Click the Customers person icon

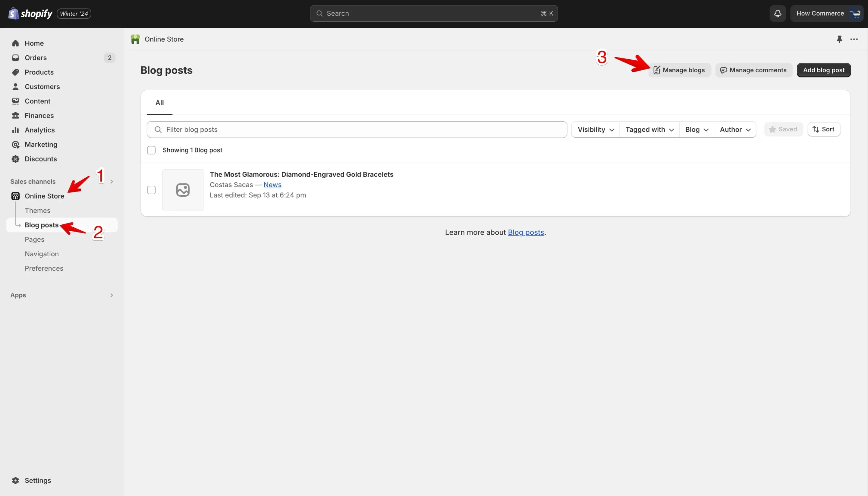[x=15, y=86]
